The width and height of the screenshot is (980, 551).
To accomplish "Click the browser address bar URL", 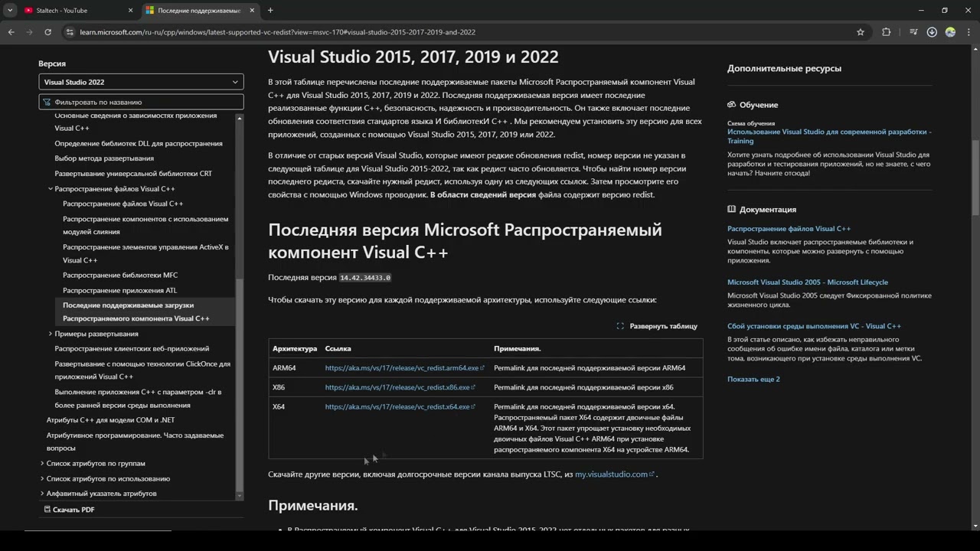I will pos(277,32).
